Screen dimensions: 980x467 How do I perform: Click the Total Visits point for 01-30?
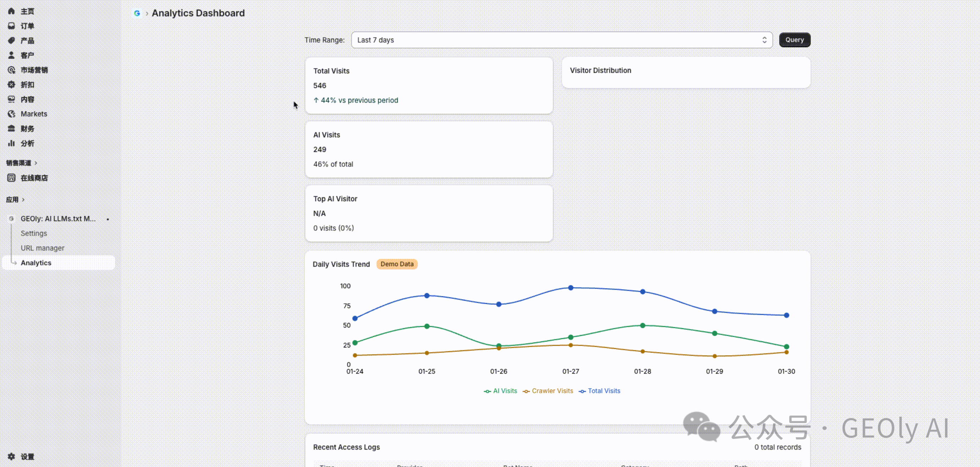[x=786, y=315]
